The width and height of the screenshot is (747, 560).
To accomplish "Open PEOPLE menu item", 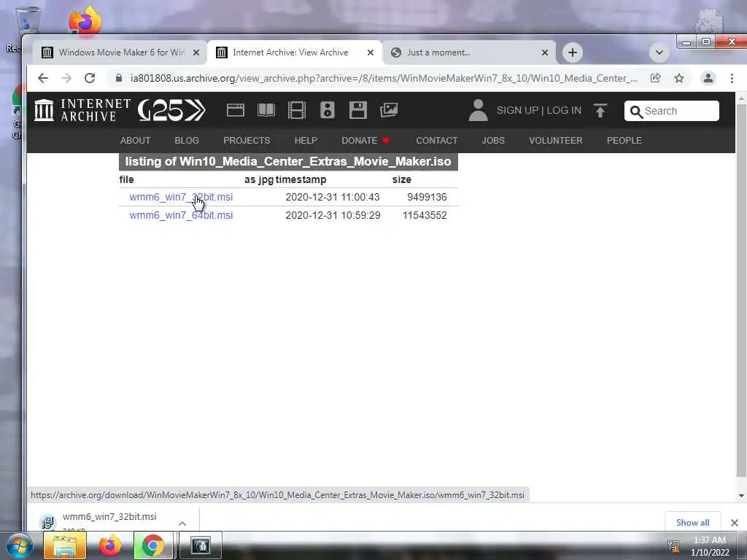I will point(624,141).
